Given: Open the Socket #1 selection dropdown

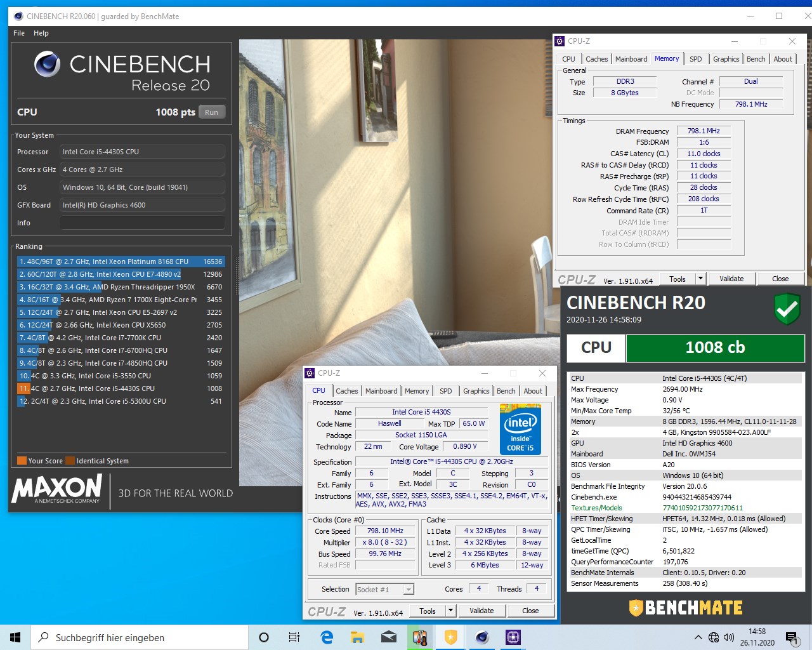Looking at the screenshot, I should click(385, 589).
